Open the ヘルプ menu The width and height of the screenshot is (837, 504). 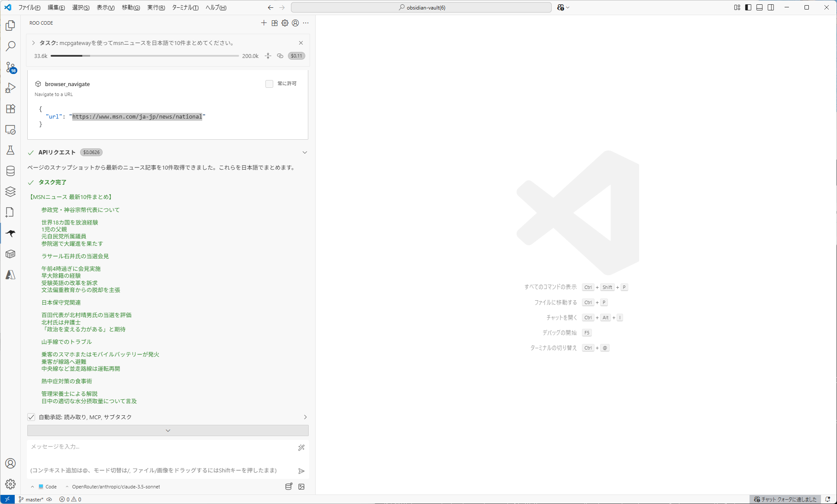(x=216, y=7)
